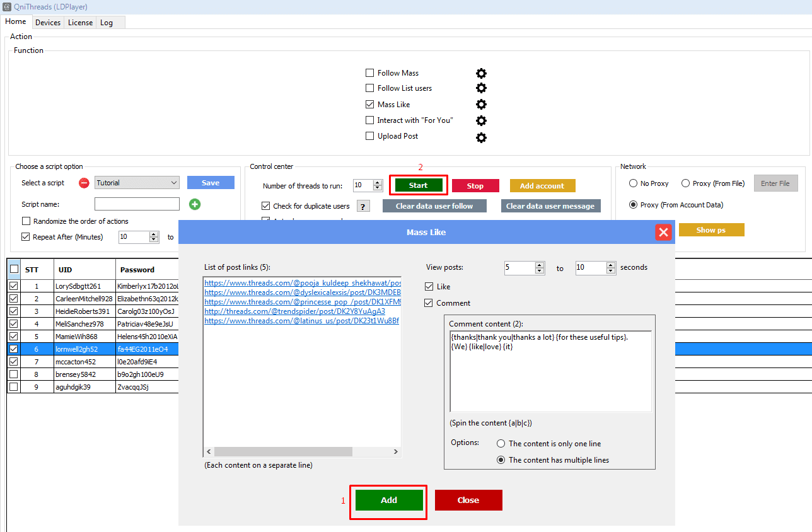Open the Log tab
The height and width of the screenshot is (532, 812).
107,23
